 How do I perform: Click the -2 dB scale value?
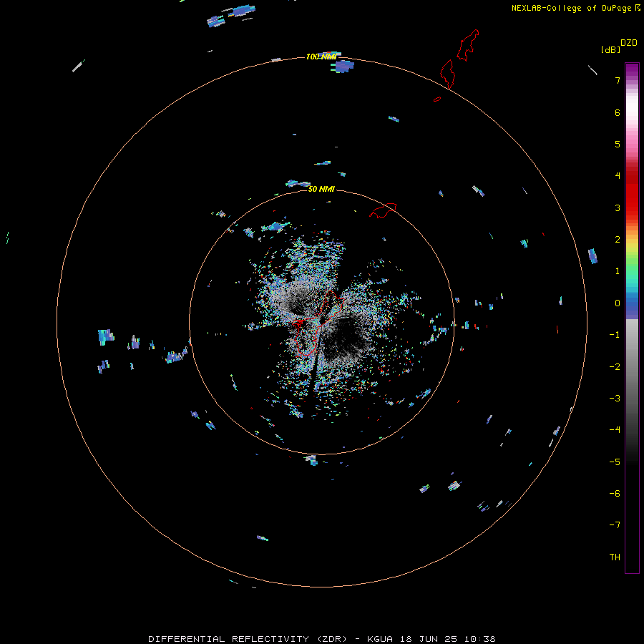pyautogui.click(x=615, y=367)
